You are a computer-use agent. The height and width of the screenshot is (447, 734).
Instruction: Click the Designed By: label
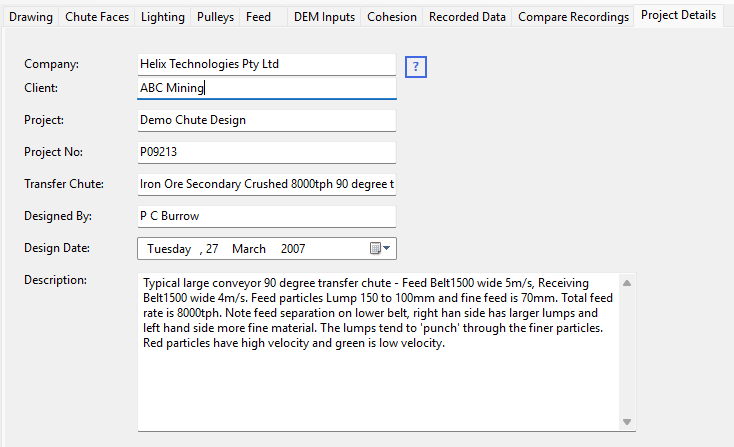click(58, 216)
